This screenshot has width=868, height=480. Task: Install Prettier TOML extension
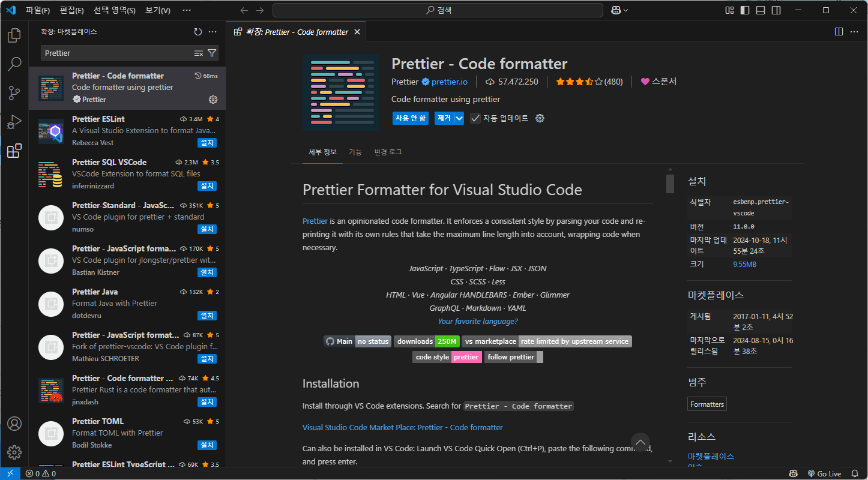(x=207, y=445)
